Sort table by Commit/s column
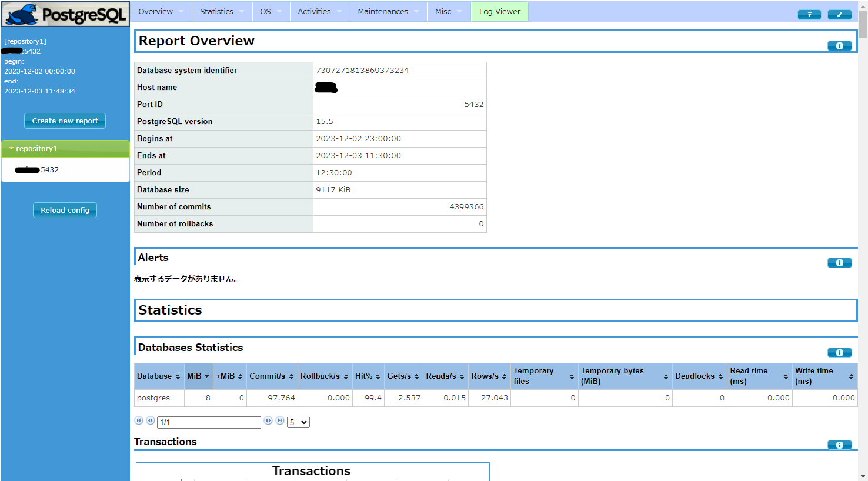Viewport: 868px width, 481px height. point(272,376)
